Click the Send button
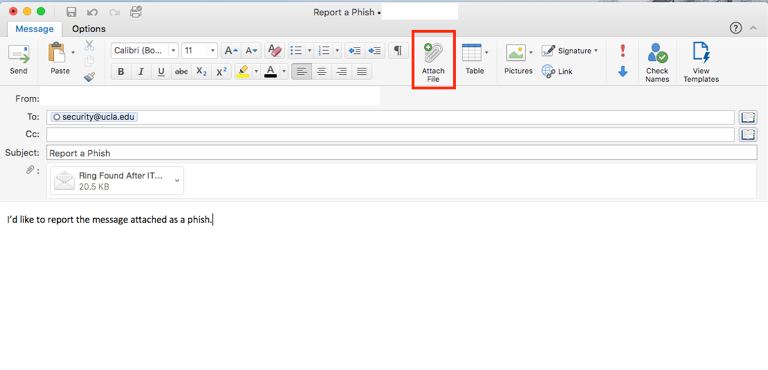The height and width of the screenshot is (370, 768). tap(19, 60)
